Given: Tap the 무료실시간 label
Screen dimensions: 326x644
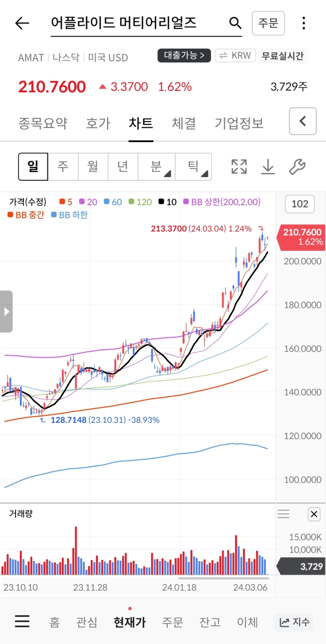Looking at the screenshot, I should pyautogui.click(x=282, y=56).
